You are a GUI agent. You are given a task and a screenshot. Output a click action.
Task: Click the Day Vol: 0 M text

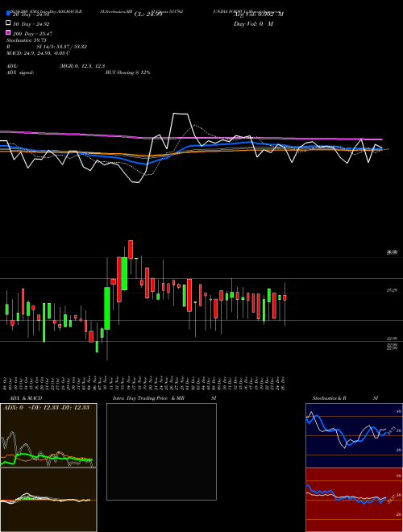tap(253, 24)
